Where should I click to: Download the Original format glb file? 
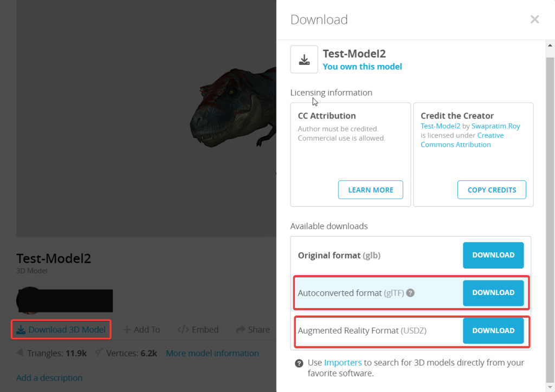click(x=493, y=255)
